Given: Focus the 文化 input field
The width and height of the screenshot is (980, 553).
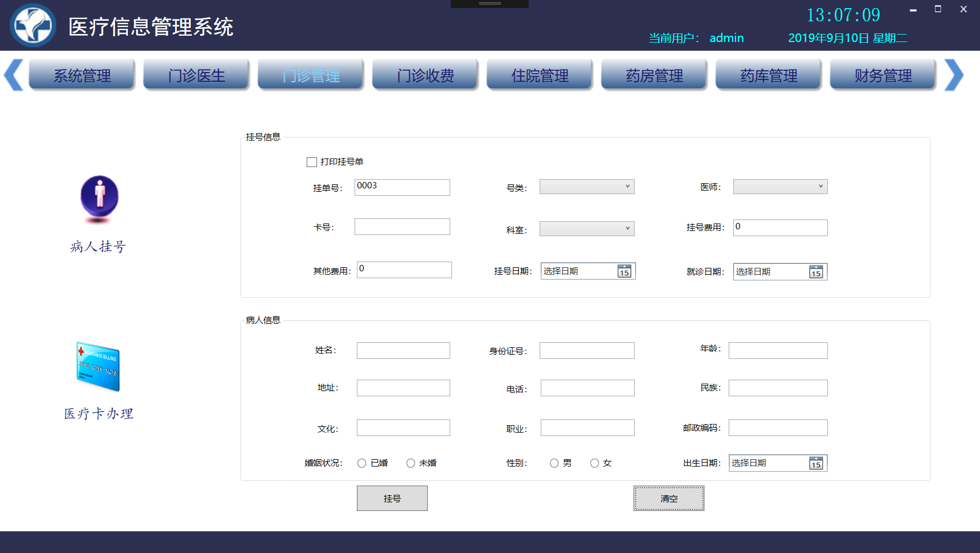Looking at the screenshot, I should pyautogui.click(x=404, y=427).
